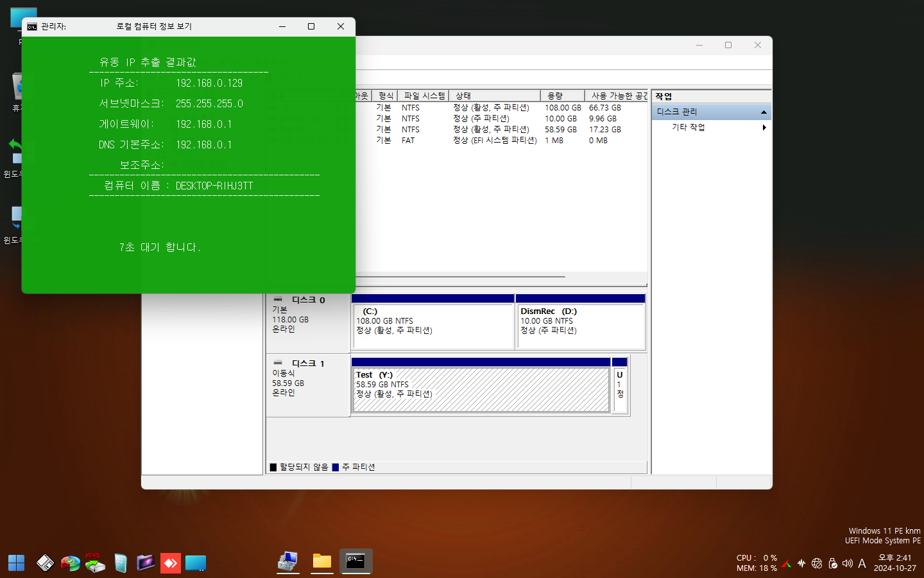This screenshot has width=924, height=578.
Task: Click the command window title bar icon
Action: tap(32, 26)
